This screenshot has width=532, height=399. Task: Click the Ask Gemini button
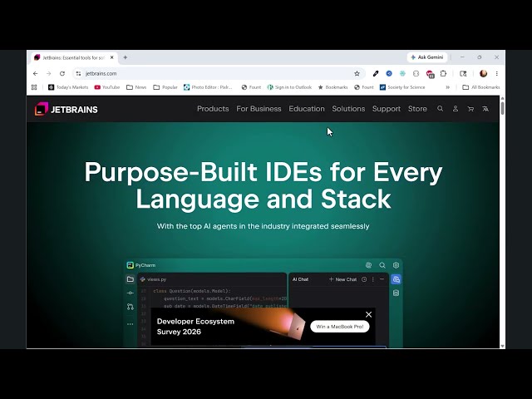[427, 57]
